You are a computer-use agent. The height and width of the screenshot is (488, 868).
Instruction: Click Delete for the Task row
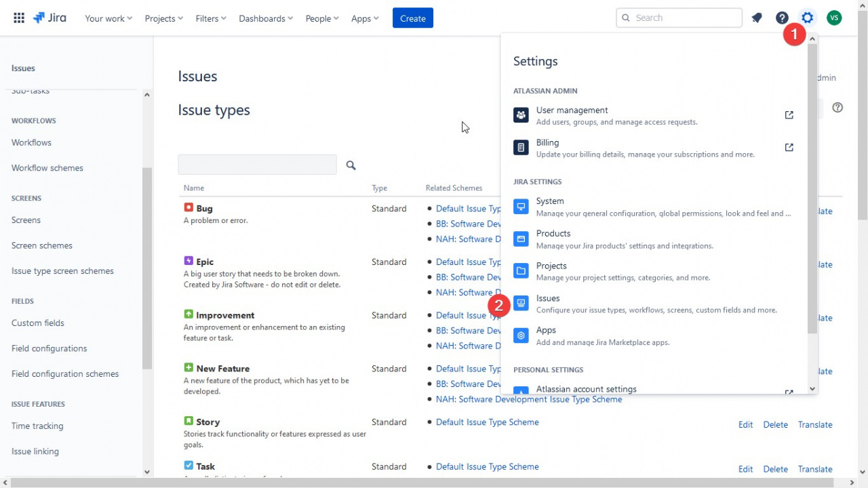pyautogui.click(x=776, y=469)
